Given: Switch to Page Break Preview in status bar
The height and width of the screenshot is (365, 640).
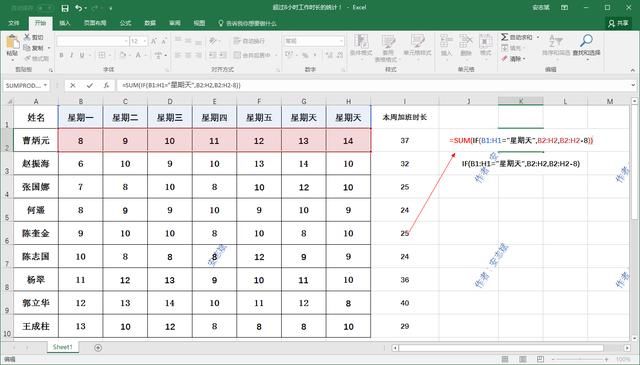Looking at the screenshot, I should 540,359.
